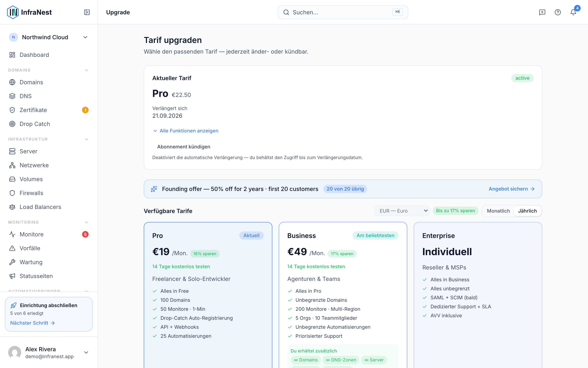Click the Load Balancers scale icon
Image resolution: width=588 pixels, height=368 pixels.
(12, 207)
